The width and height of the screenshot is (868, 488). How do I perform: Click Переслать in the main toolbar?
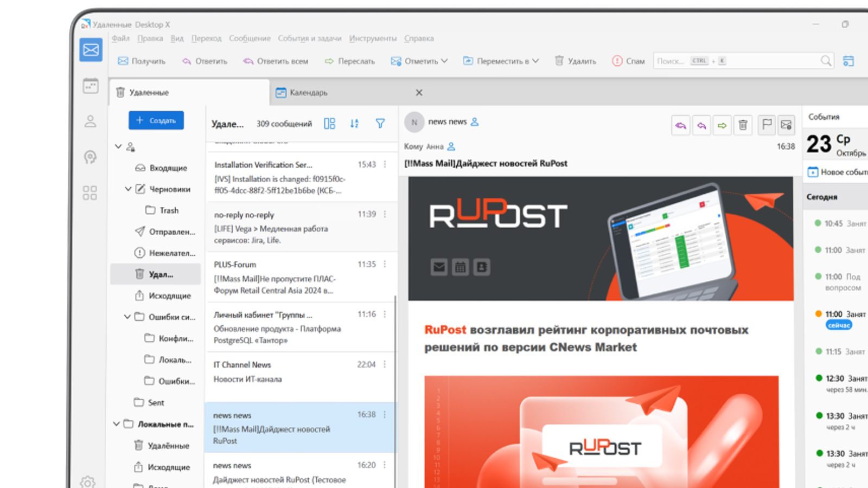pyautogui.click(x=350, y=61)
